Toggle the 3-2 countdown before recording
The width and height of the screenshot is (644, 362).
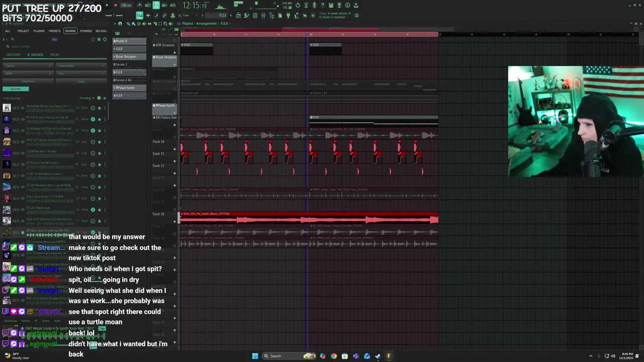point(156,6)
